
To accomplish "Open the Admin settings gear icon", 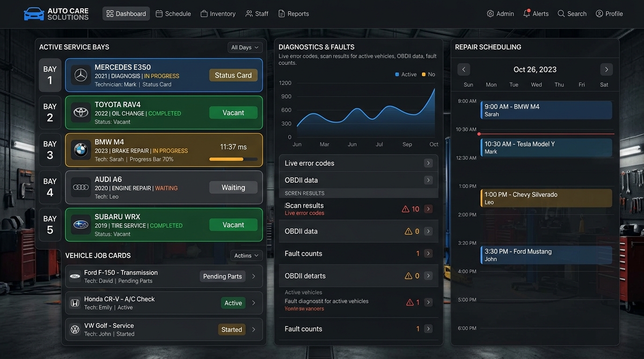I will (x=490, y=14).
